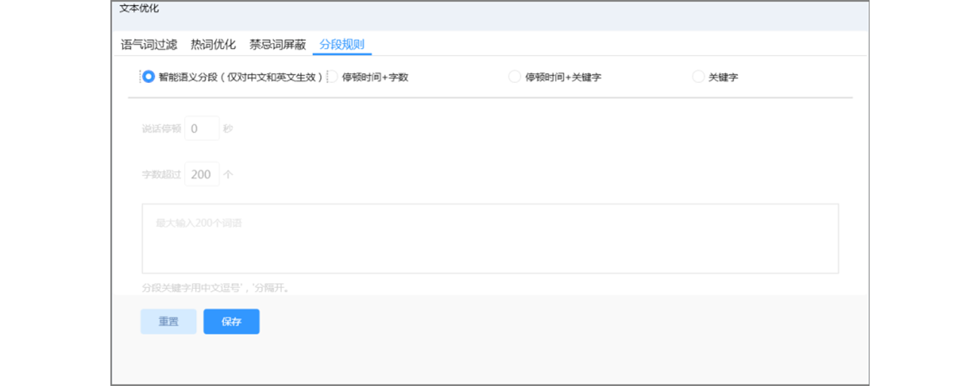Click the keyword textarea with 最大输入200个词语 placeholder
Viewport: 980px width, 386px height.
(490, 238)
